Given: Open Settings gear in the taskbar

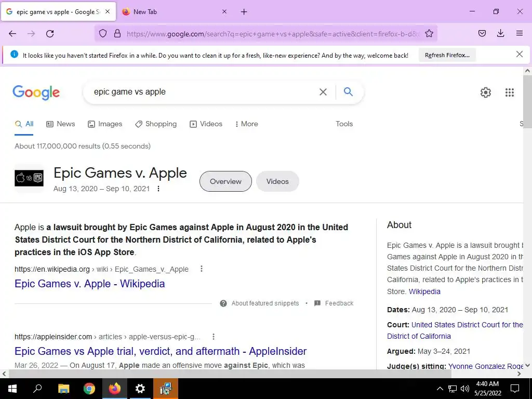Looking at the screenshot, I should point(140,389).
